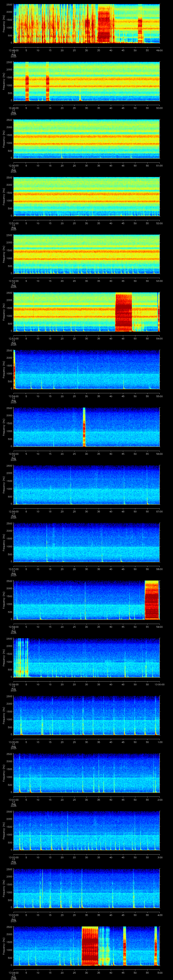Screen dimensions: 173x980
Task: Click the 58:00 end time label
Action: point(160,569)
